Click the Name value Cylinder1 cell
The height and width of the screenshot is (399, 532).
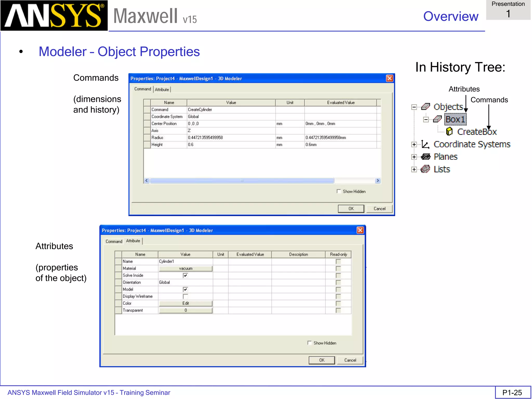(185, 261)
